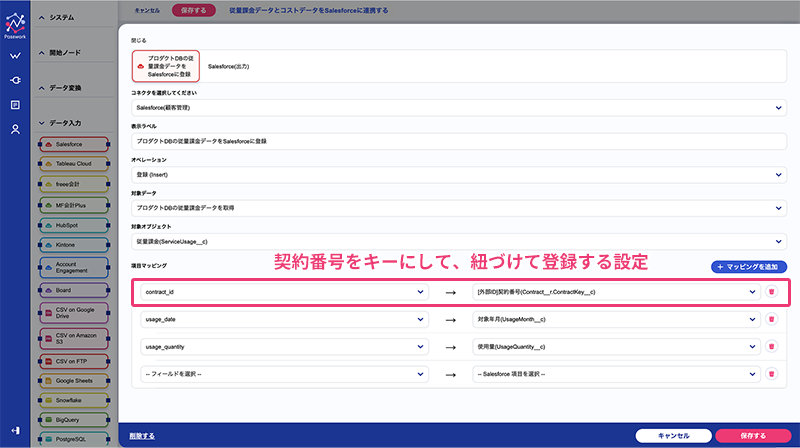Click the マッピングを追加 button
Viewport: 800px width, 448px height.
[x=748, y=267]
